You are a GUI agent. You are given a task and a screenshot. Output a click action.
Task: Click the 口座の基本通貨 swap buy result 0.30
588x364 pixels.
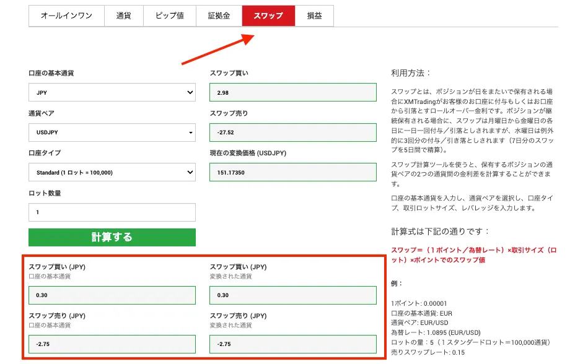[112, 295]
